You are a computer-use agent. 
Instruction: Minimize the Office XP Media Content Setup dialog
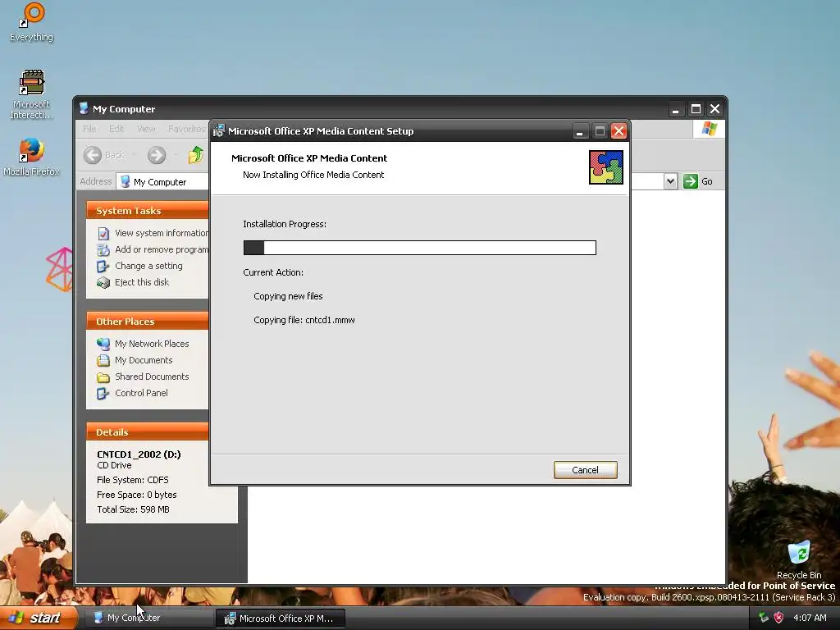580,131
